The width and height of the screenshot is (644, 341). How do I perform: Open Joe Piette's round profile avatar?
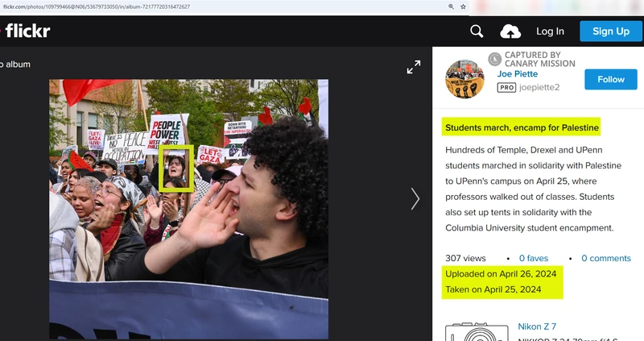click(464, 79)
